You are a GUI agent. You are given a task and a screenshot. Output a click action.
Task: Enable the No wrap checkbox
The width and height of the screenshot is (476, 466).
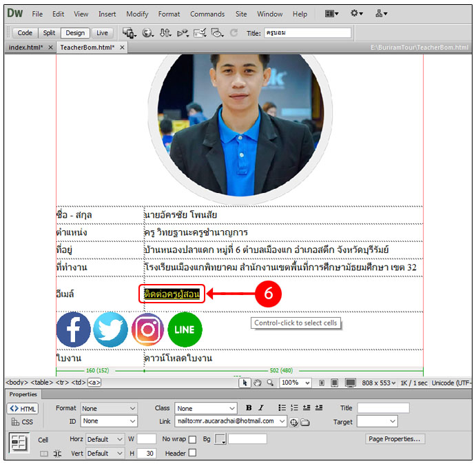[x=192, y=439]
